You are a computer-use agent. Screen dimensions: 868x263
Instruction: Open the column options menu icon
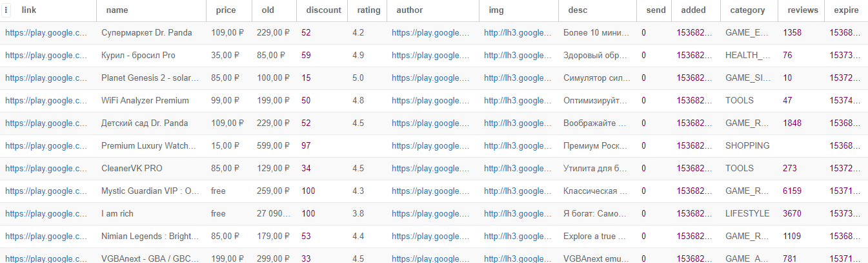coord(6,10)
